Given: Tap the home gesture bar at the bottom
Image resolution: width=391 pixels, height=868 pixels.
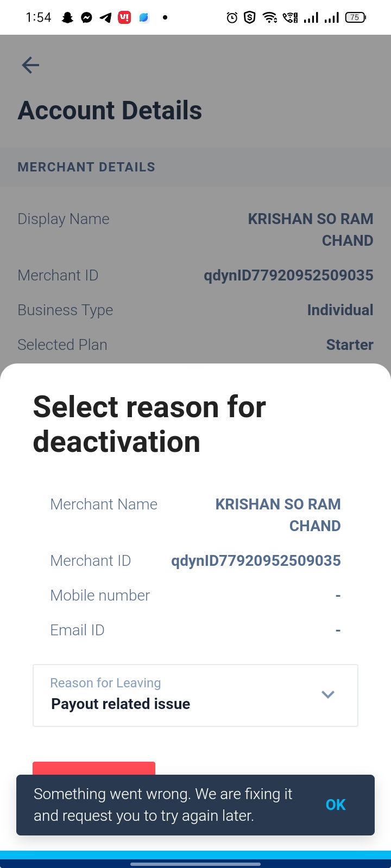Looking at the screenshot, I should click(x=195, y=864).
